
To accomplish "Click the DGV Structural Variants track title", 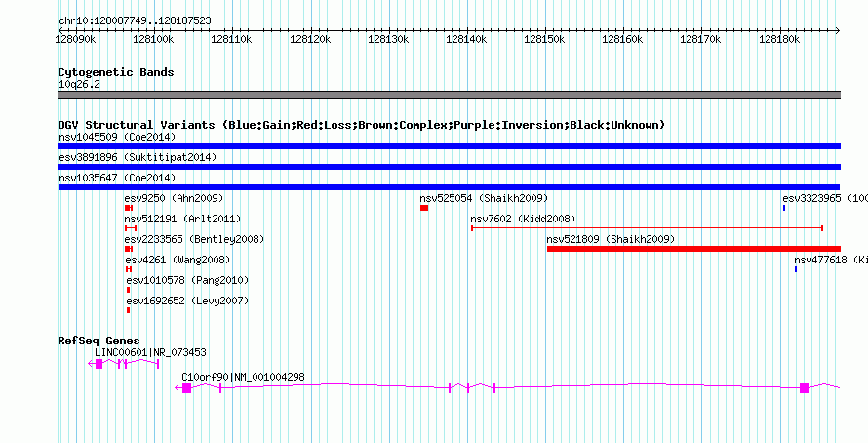I will (x=362, y=125).
